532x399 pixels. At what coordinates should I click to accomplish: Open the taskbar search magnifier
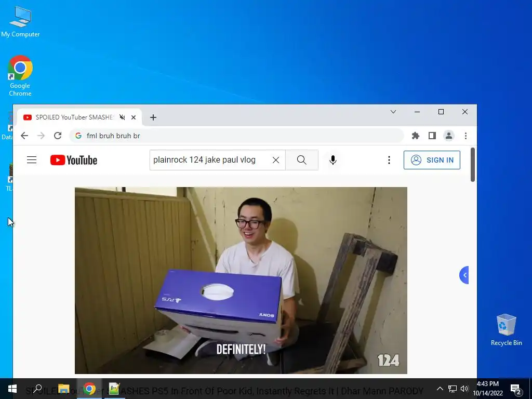(37, 389)
